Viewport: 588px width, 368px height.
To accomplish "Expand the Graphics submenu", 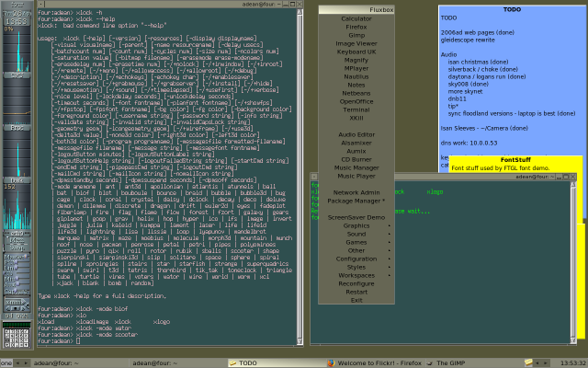I will pos(356,225).
